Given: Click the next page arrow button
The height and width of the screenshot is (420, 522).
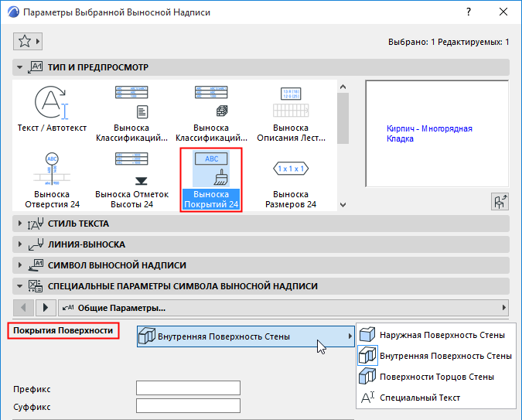Looking at the screenshot, I should 46,308.
